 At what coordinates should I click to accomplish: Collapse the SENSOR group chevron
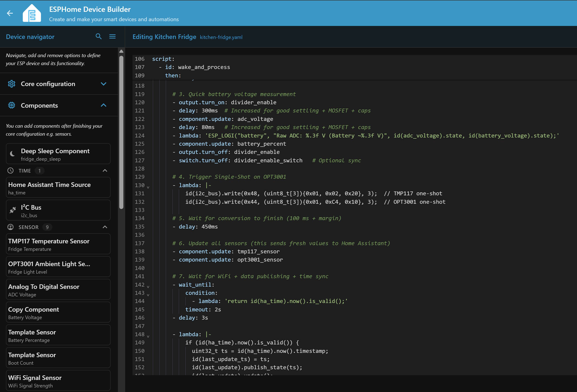(x=105, y=227)
